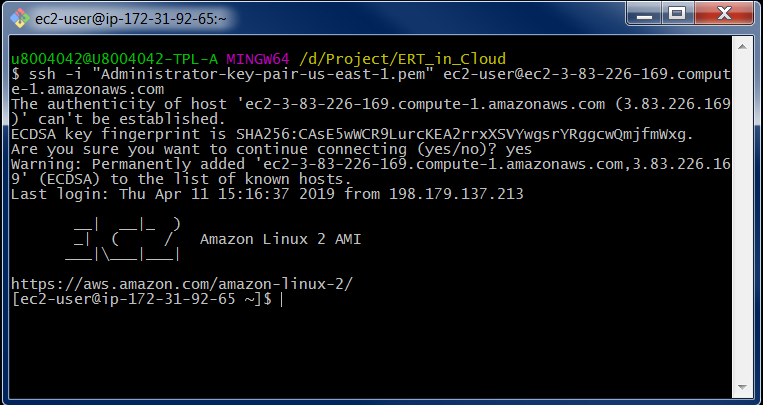Click the scrollbar down arrow
The width and height of the screenshot is (763, 405).
tap(745, 389)
